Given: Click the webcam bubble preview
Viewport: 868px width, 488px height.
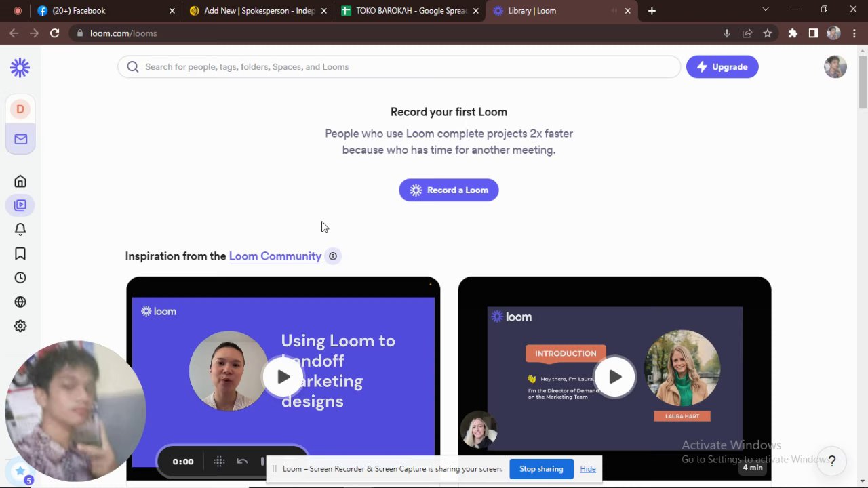Looking at the screenshot, I should [x=75, y=411].
